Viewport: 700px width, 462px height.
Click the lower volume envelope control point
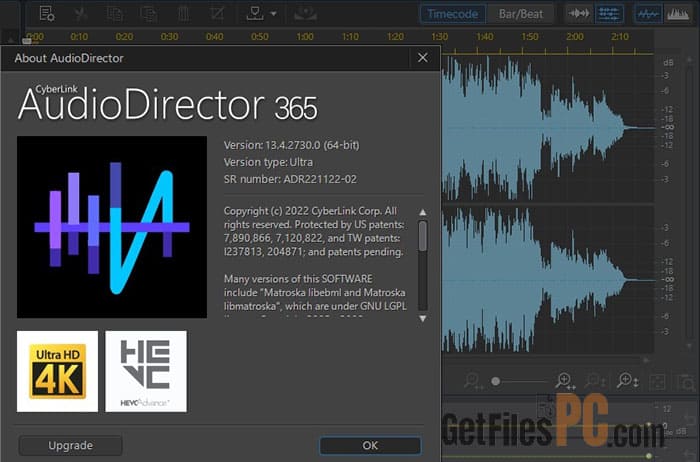coord(649,456)
